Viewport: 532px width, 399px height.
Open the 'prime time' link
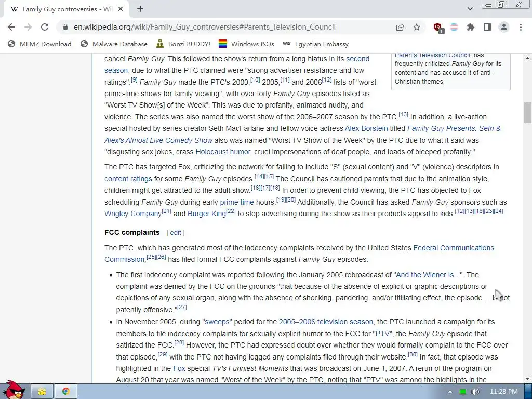(237, 202)
